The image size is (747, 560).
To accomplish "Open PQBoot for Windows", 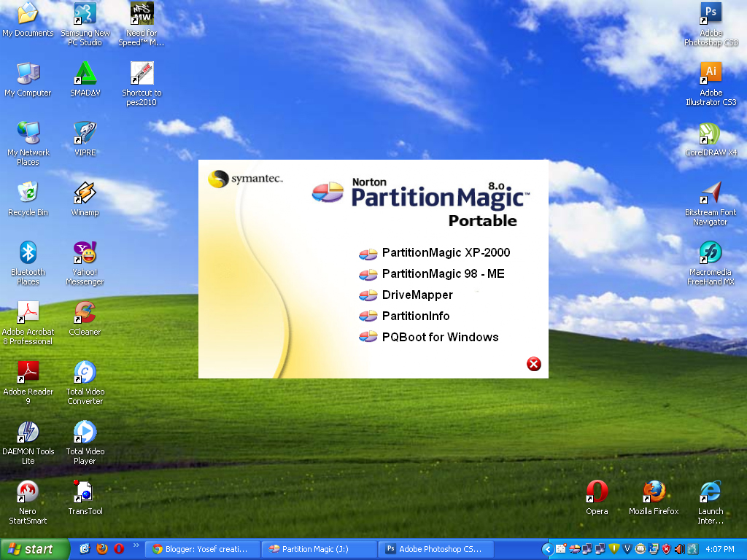I will (x=440, y=337).
